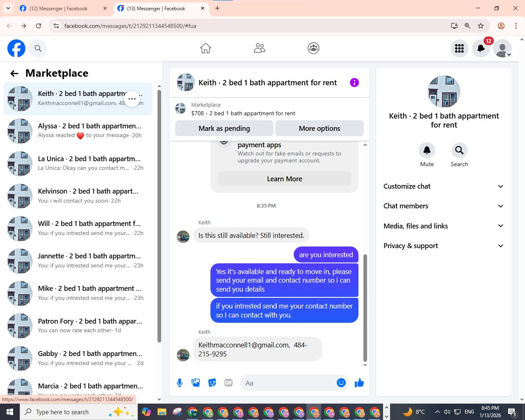This screenshot has width=525, height=420.
Task: Click Keith's conversation title in chat header
Action: (268, 82)
